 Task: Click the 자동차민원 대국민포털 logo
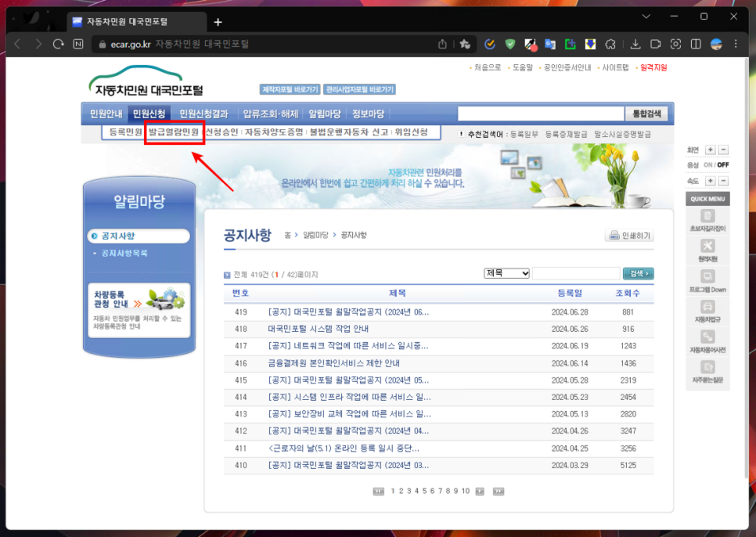click(146, 81)
